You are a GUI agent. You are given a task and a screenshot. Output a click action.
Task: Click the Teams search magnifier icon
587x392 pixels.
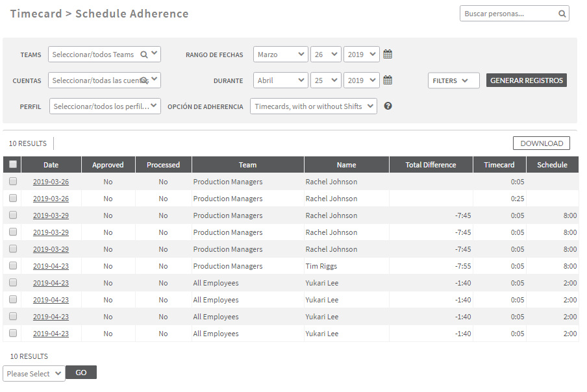point(144,55)
